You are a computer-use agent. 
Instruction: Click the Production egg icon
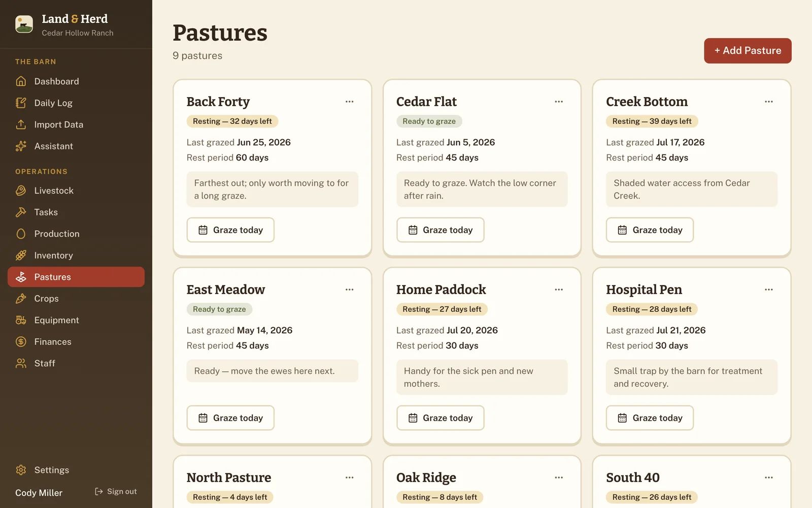click(x=21, y=234)
